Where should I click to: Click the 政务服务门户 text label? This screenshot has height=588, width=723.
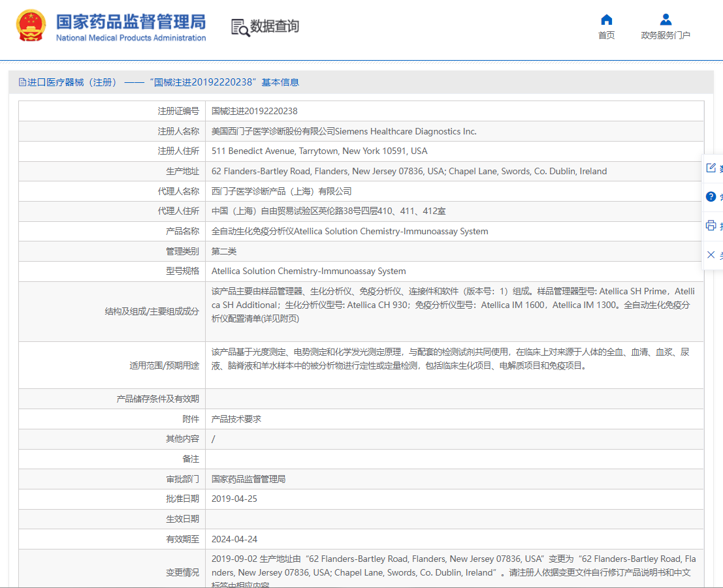[666, 35]
